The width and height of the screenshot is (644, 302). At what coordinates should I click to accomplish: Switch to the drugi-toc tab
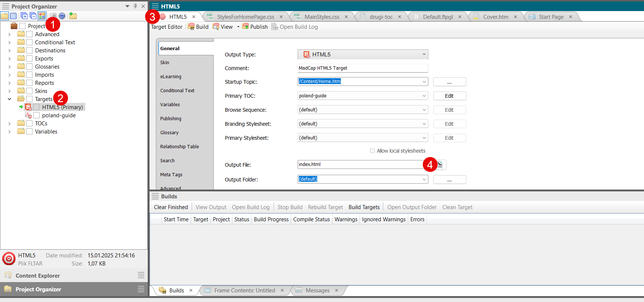point(381,17)
